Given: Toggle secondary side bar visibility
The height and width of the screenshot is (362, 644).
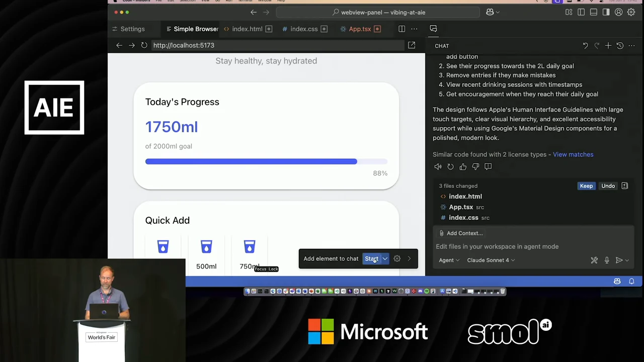Looking at the screenshot, I should tap(606, 12).
